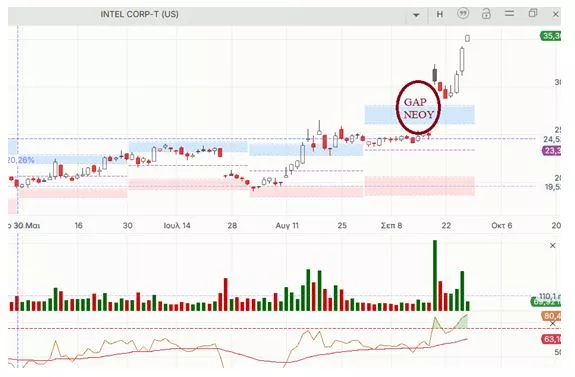Close the oscillator panel with its X
The height and width of the screenshot is (377, 575).
(x=553, y=324)
